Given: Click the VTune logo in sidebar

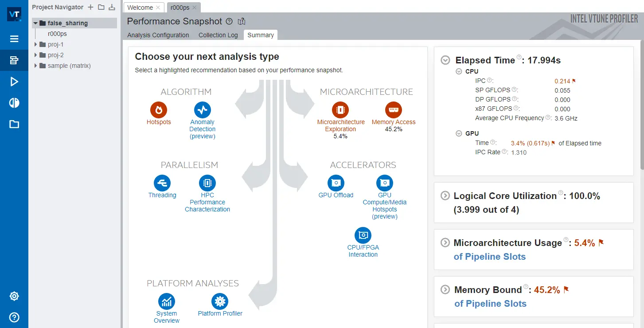Looking at the screenshot, I should [x=14, y=14].
